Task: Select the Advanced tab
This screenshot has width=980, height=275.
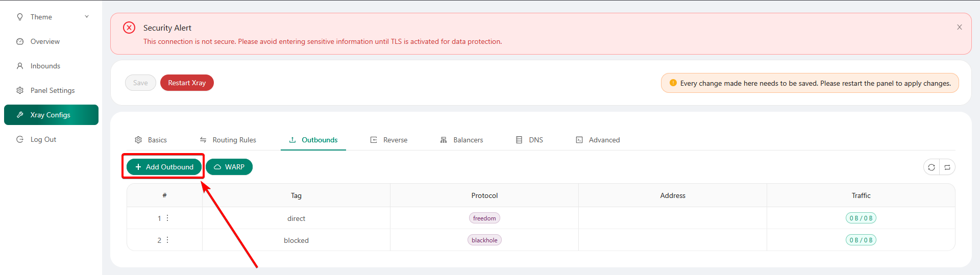Action: pos(598,140)
